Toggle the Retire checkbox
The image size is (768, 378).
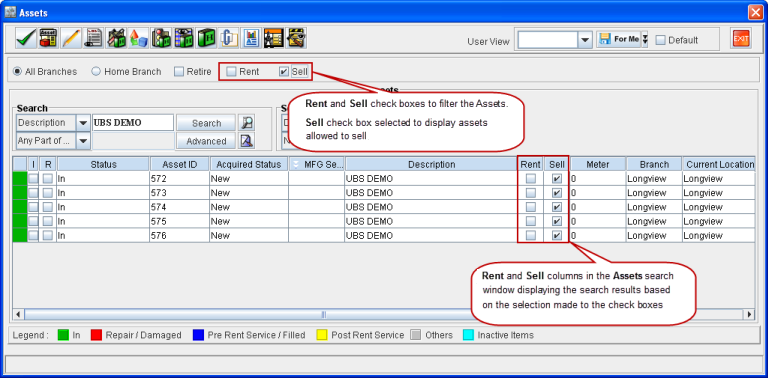pyautogui.click(x=180, y=71)
